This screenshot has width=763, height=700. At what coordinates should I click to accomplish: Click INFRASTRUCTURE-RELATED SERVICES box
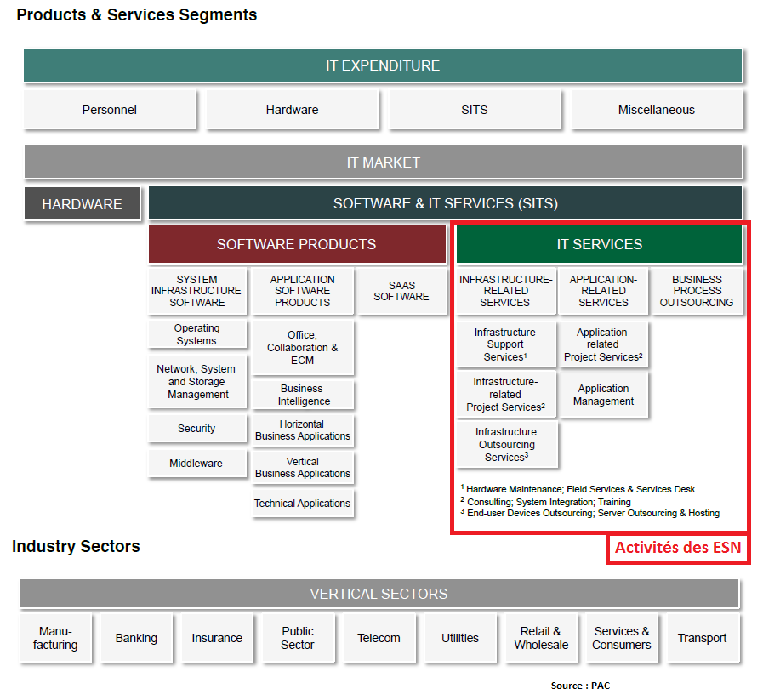(505, 291)
